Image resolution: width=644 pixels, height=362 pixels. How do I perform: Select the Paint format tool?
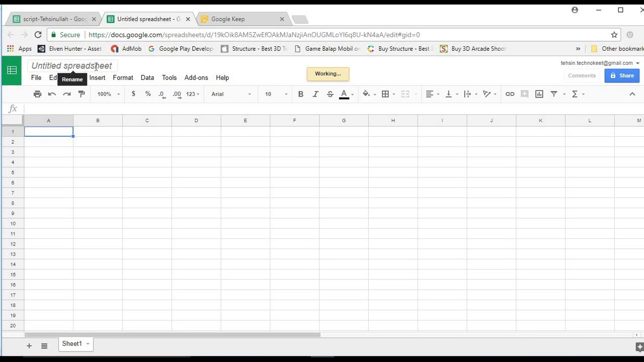(x=82, y=94)
